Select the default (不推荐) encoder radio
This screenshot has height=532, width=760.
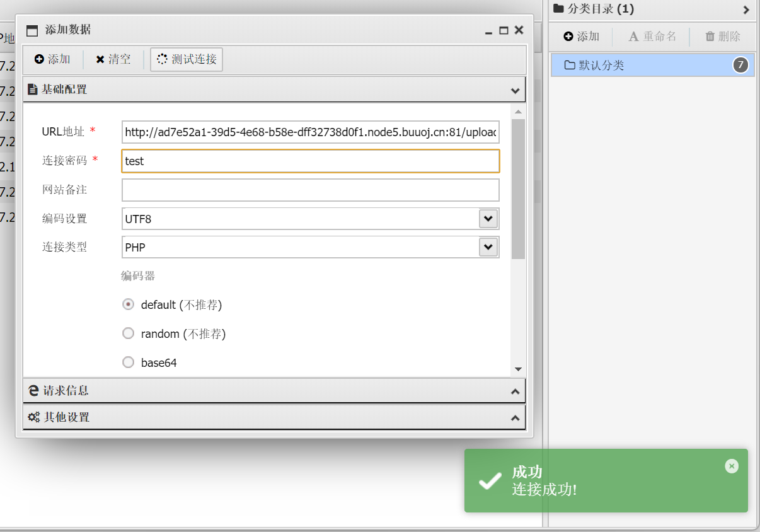click(x=129, y=304)
